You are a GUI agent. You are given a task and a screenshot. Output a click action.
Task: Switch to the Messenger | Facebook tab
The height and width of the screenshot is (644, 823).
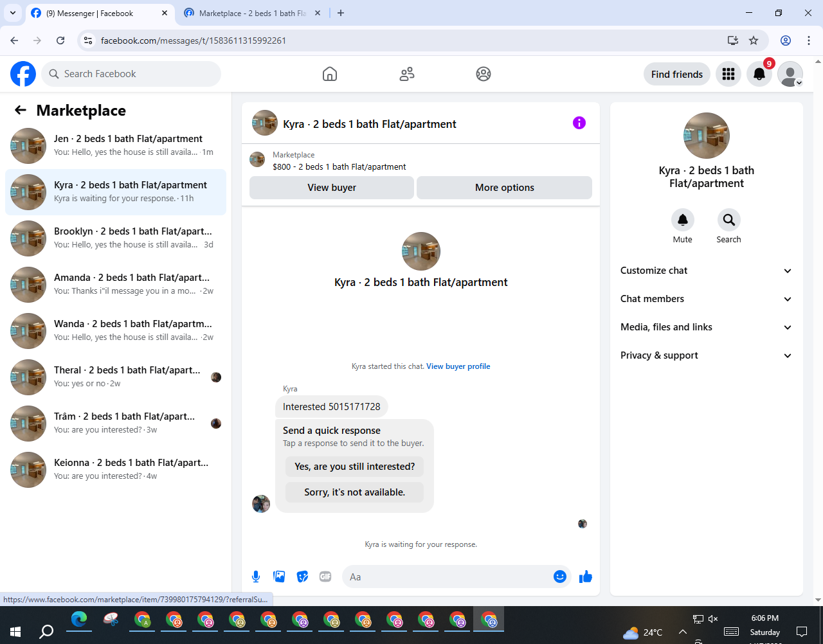(x=100, y=13)
